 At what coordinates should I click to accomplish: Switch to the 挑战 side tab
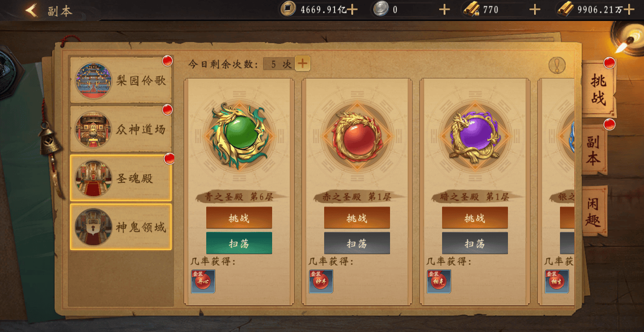point(598,89)
